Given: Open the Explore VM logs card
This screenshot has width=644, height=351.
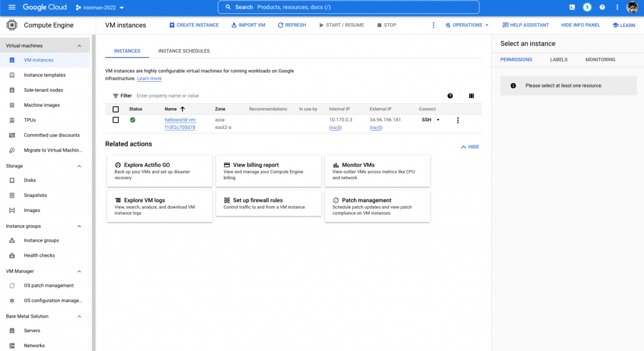Looking at the screenshot, I should [x=159, y=206].
